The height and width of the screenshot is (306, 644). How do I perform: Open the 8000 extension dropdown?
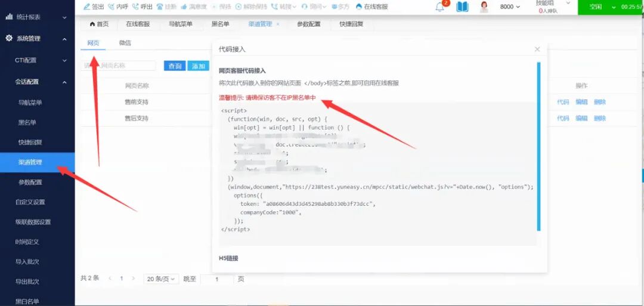510,7
